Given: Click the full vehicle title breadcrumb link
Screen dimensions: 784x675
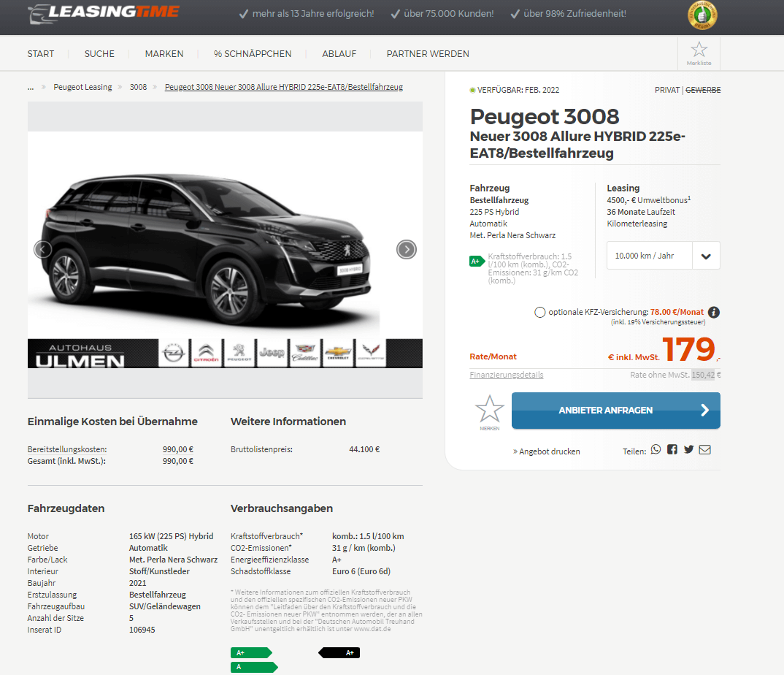Looking at the screenshot, I should tap(284, 87).
